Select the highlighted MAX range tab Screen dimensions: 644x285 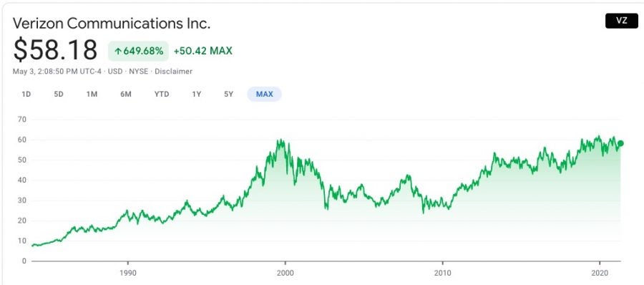click(x=264, y=95)
